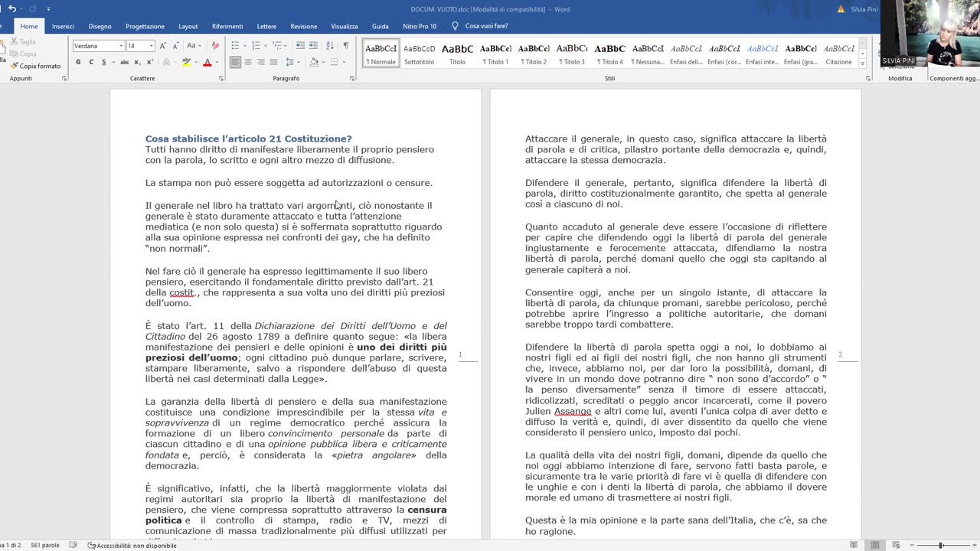This screenshot has height=551, width=980.
Task: Click the warning icon beside Silvia Pini
Action: coord(841,9)
